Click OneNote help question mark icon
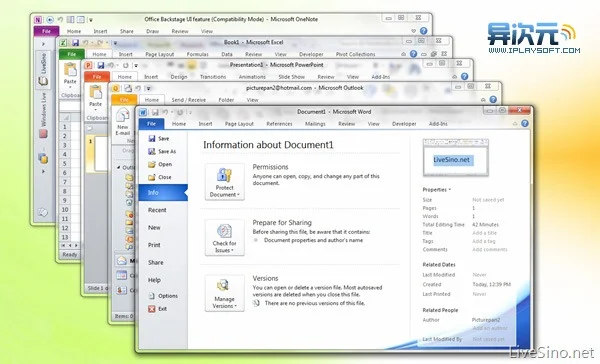Image resolution: width=600 pixels, height=364 pixels. click(x=423, y=31)
